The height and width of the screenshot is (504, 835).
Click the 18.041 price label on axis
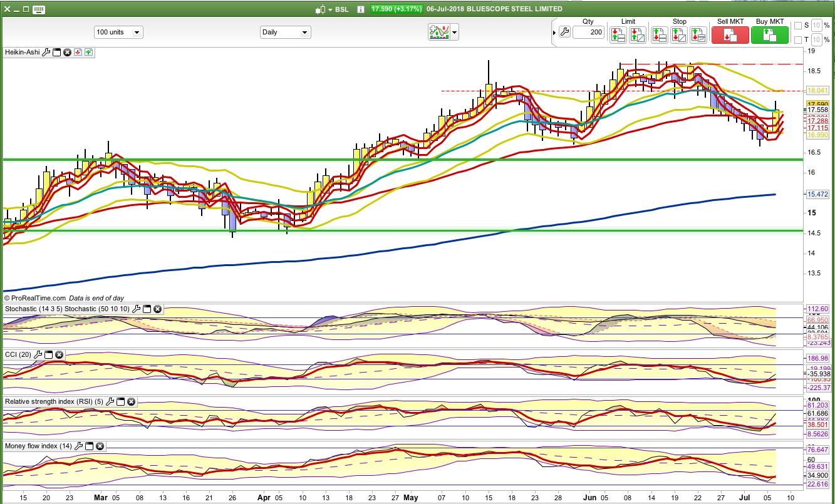point(818,91)
